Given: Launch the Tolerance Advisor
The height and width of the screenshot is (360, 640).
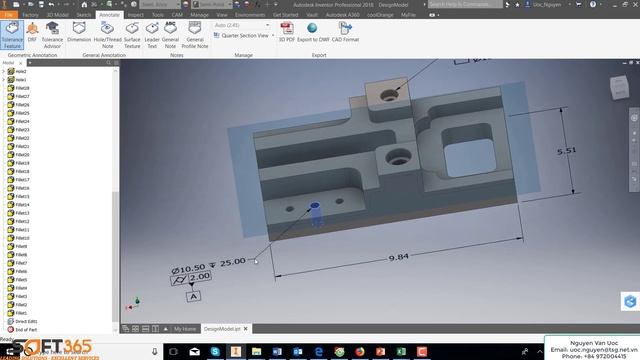Looking at the screenshot, I should pos(52,35).
